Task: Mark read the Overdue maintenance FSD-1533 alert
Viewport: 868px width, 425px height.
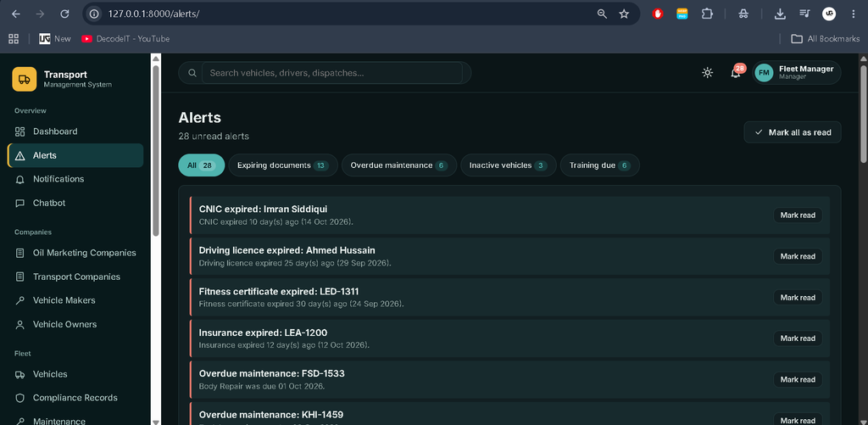Action: [x=798, y=379]
